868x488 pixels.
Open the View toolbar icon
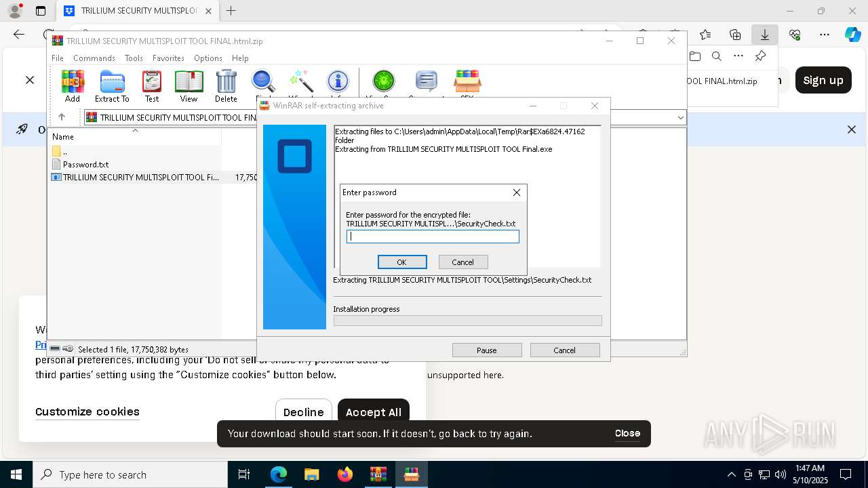coord(189,86)
